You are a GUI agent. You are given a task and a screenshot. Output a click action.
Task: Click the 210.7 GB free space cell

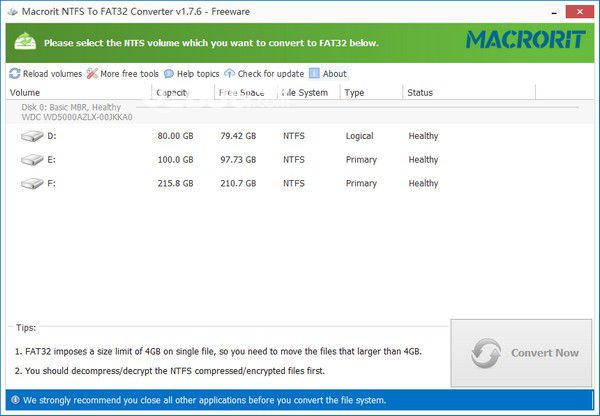(x=238, y=183)
